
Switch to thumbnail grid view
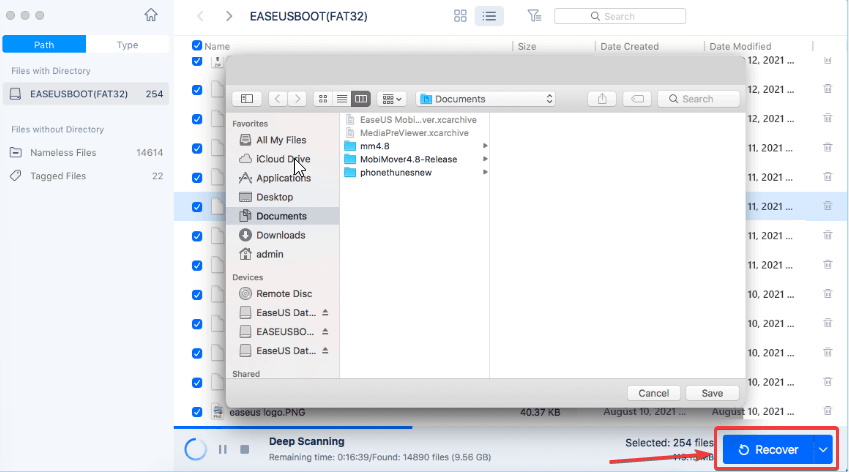460,16
